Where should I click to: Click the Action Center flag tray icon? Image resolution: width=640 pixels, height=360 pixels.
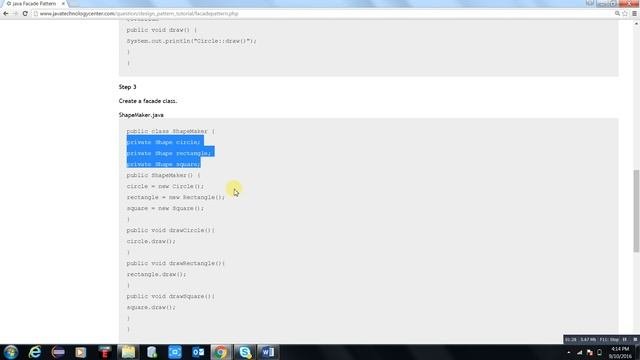pos(589,352)
